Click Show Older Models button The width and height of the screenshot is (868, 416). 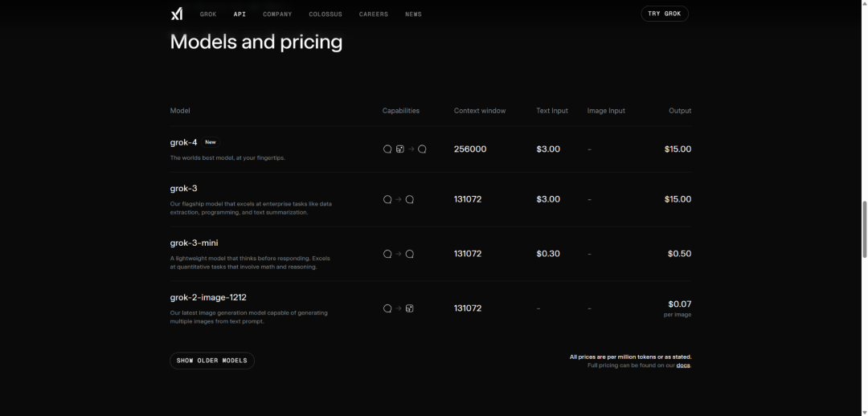coord(212,361)
